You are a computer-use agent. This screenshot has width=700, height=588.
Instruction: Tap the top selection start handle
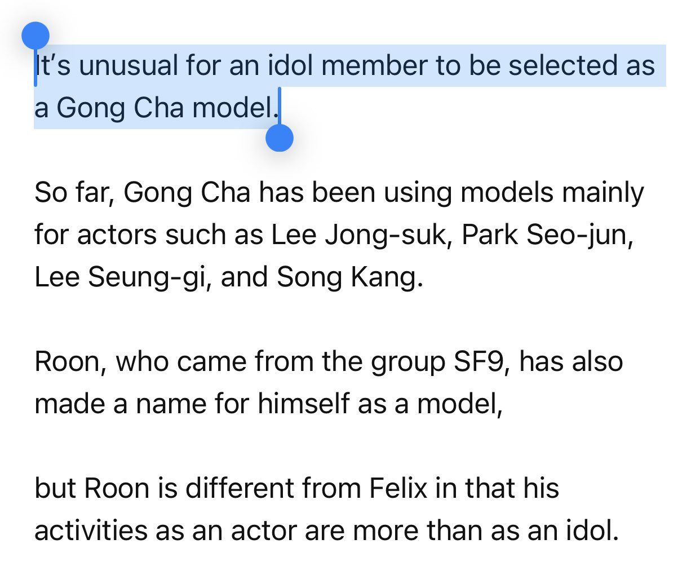(36, 36)
